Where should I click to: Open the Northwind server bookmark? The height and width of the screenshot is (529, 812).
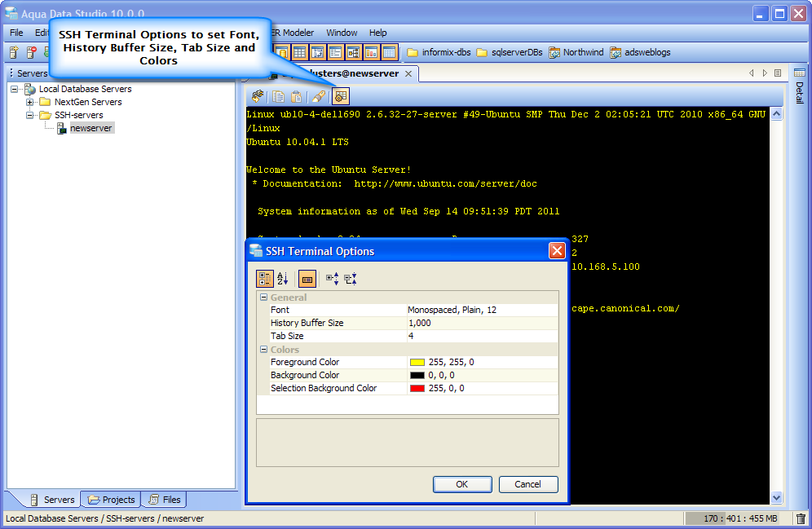576,52
